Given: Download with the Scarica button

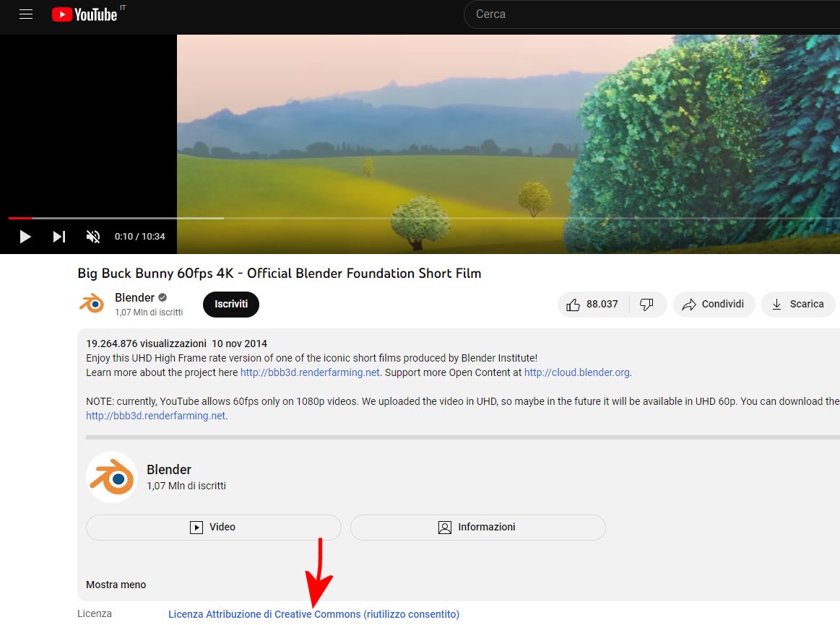Looking at the screenshot, I should pyautogui.click(x=798, y=305).
